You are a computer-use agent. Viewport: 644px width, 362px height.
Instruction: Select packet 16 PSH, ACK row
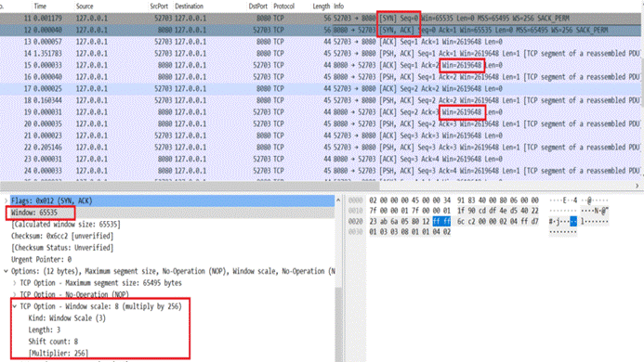coord(321,77)
